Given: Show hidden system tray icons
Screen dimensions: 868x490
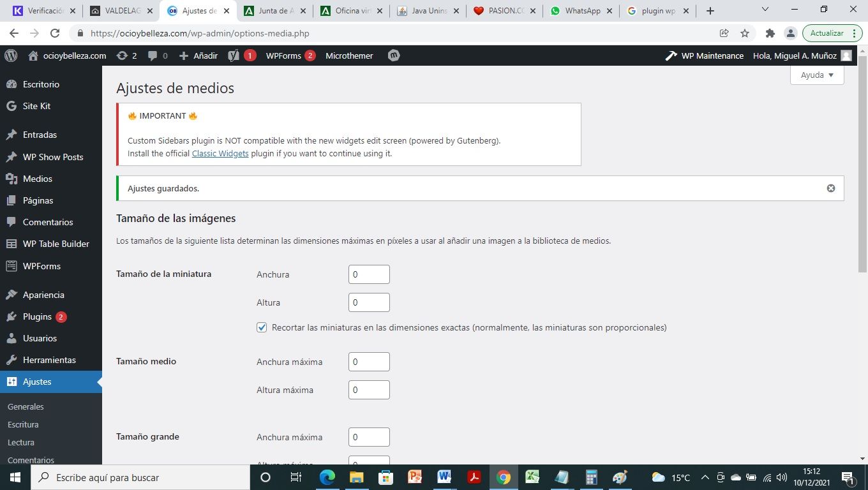Looking at the screenshot, I should [705, 477].
